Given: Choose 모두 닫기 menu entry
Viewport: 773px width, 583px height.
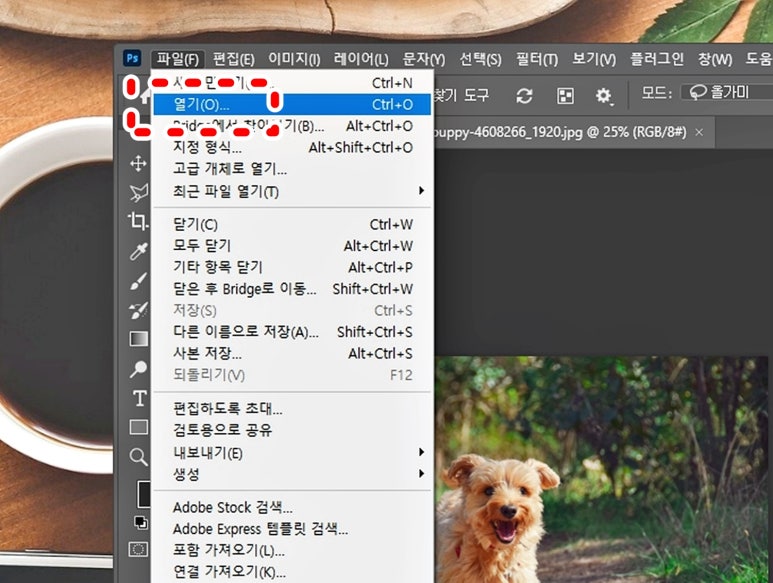Looking at the screenshot, I should click(x=292, y=245).
